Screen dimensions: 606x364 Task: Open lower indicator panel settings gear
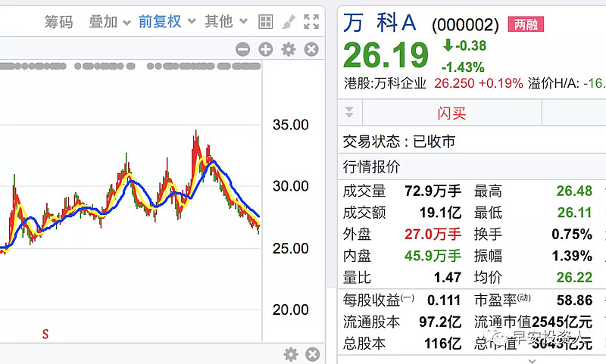291,354
